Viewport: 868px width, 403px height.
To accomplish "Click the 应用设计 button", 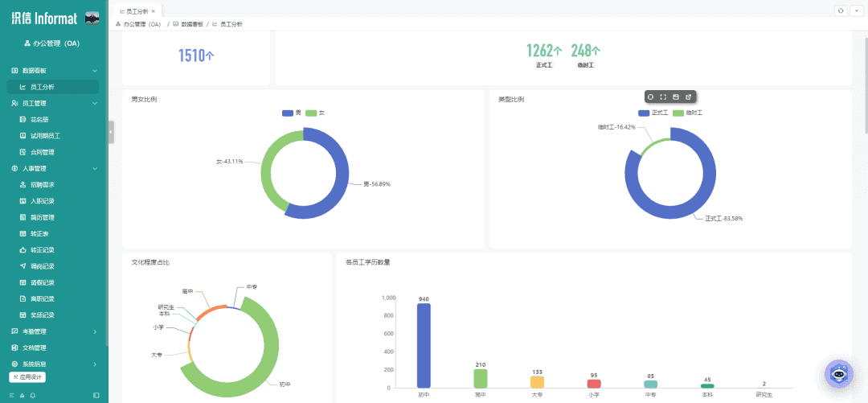I will (27, 377).
